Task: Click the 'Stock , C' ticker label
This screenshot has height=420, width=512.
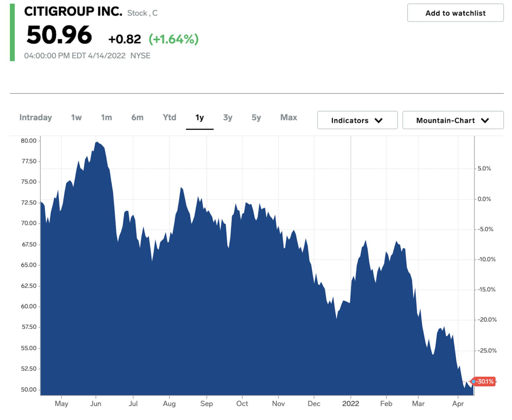Action: click(x=142, y=13)
